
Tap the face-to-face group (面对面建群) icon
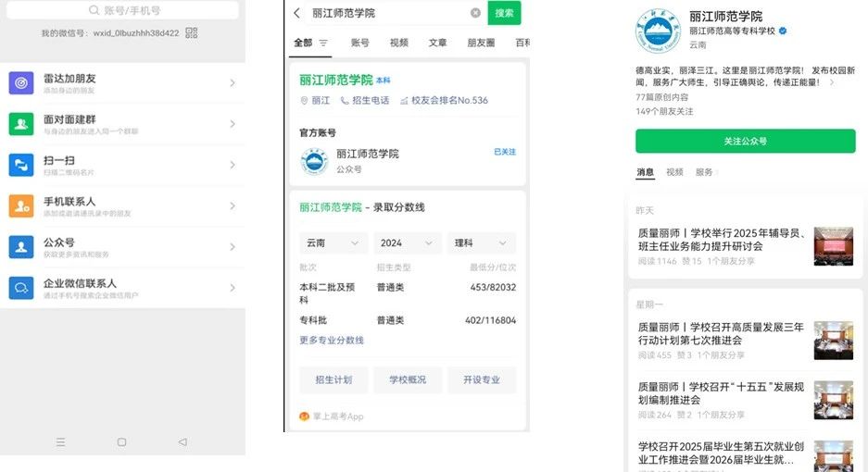(21, 124)
